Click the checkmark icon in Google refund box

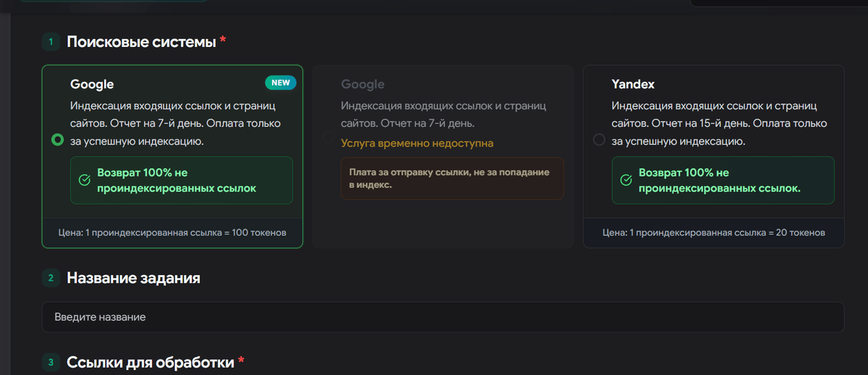pyautogui.click(x=85, y=180)
